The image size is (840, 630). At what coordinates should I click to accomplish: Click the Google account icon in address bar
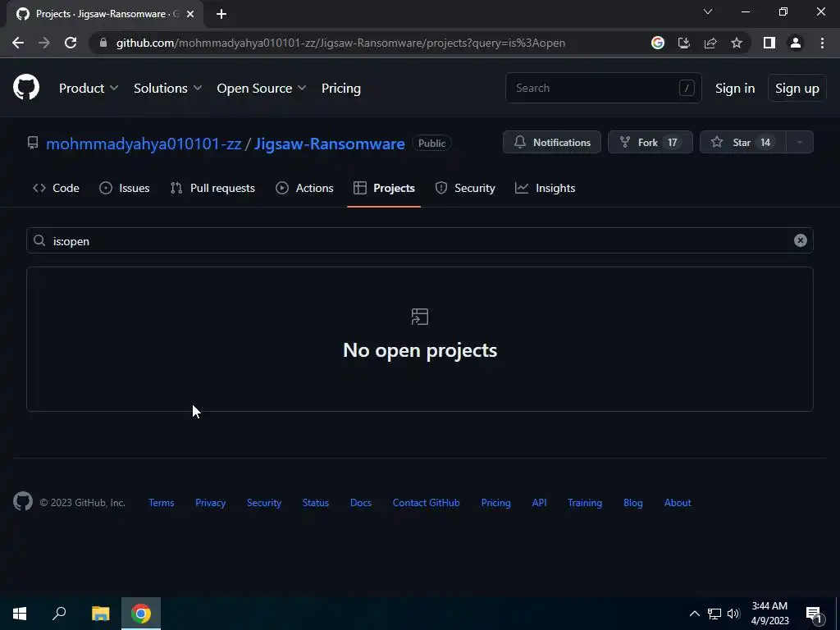pos(658,43)
